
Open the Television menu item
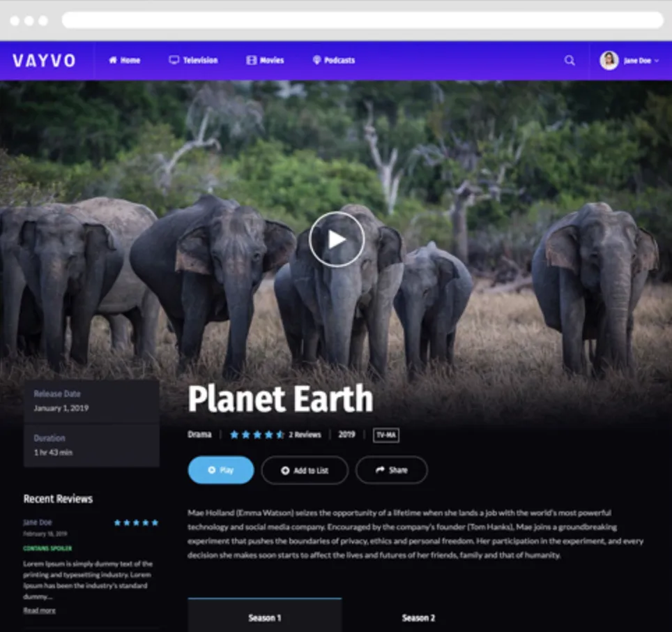pyautogui.click(x=193, y=61)
